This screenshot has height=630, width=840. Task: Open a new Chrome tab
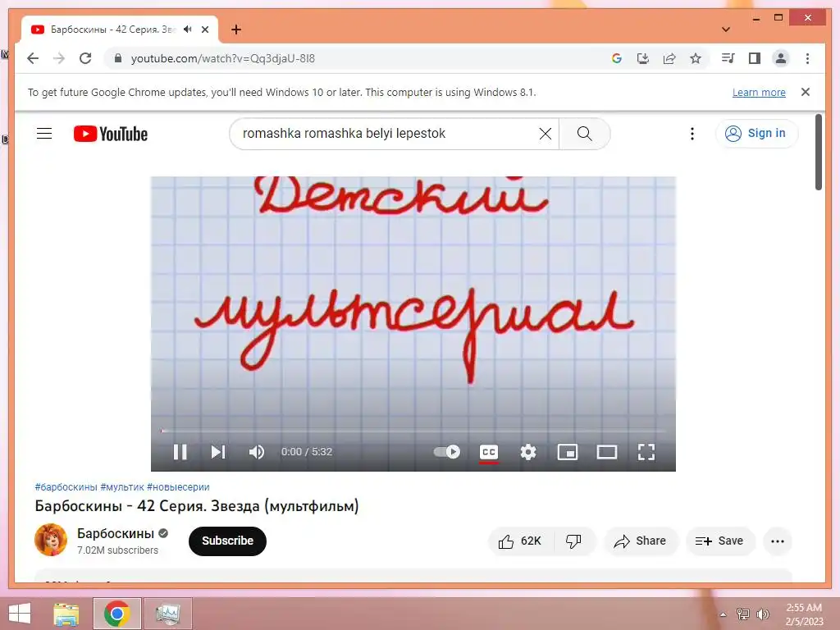coord(236,30)
